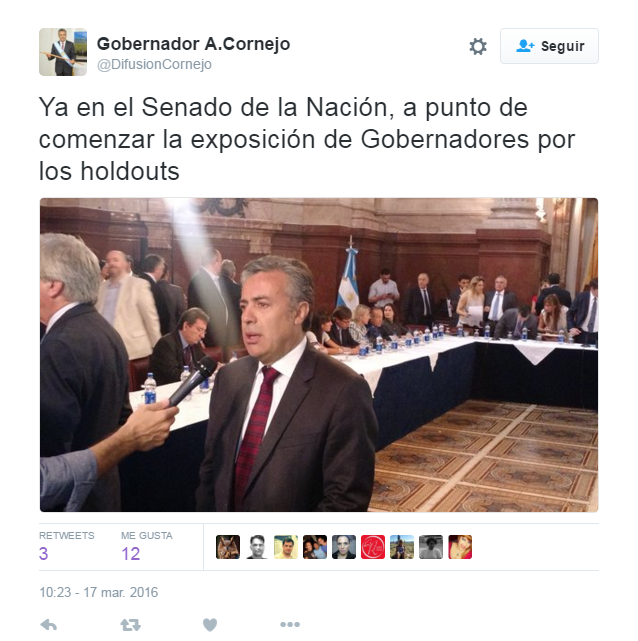Open Gobernador A.Cornejo profile avatar
Image resolution: width=638 pixels, height=641 pixels.
(x=63, y=52)
